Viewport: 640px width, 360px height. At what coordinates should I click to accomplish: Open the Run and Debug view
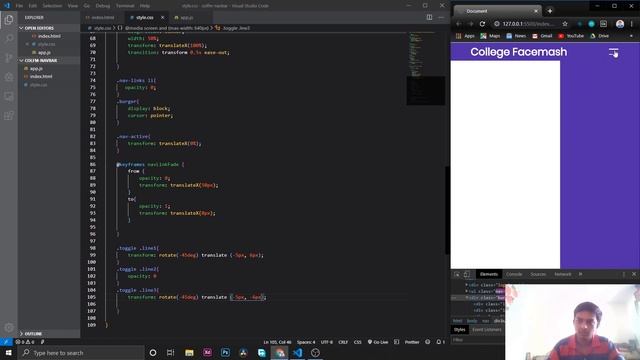[9, 77]
